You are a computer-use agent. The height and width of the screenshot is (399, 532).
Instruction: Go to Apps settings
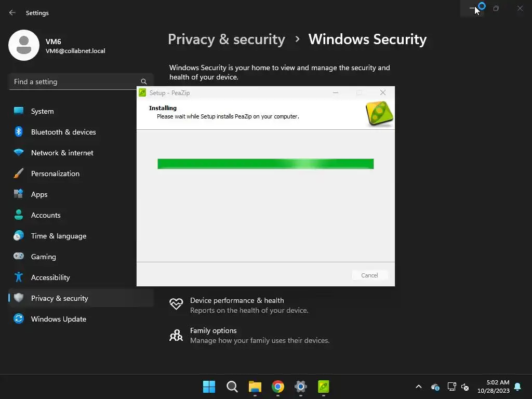pos(81,194)
